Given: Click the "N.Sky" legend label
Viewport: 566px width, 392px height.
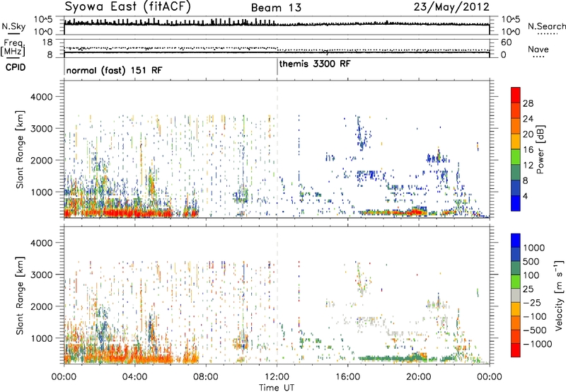Looking at the screenshot, I should [x=13, y=27].
